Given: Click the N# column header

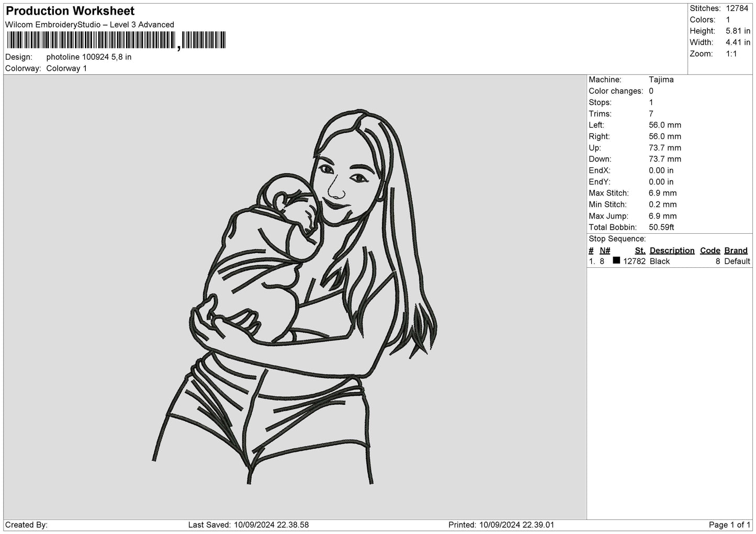Looking at the screenshot, I should pyautogui.click(x=605, y=251).
